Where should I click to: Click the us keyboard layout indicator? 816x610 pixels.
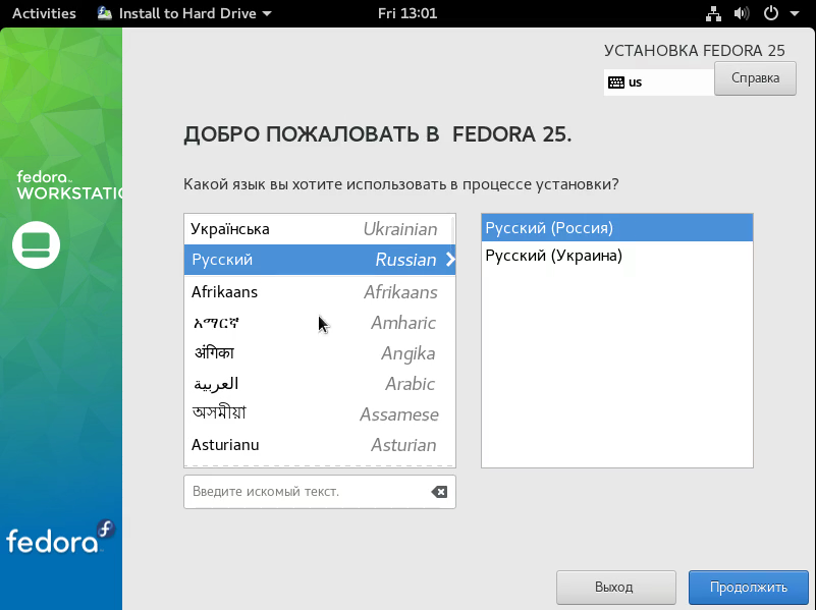tap(658, 82)
